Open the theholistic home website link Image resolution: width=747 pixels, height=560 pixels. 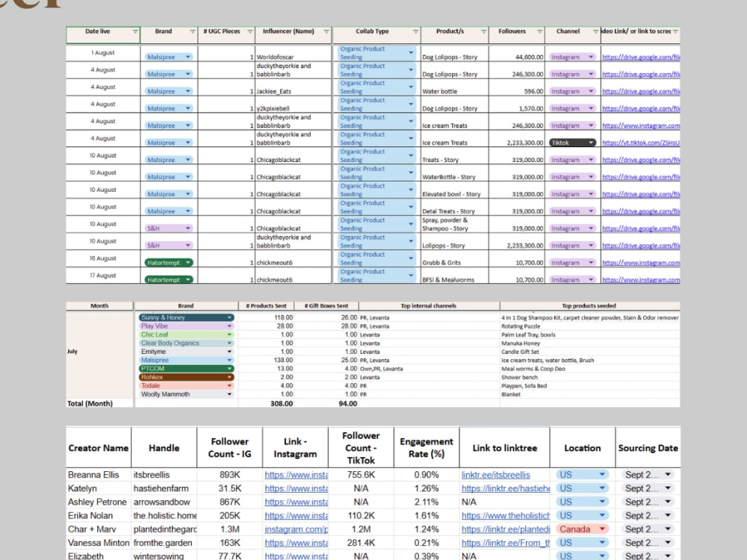tap(506, 515)
